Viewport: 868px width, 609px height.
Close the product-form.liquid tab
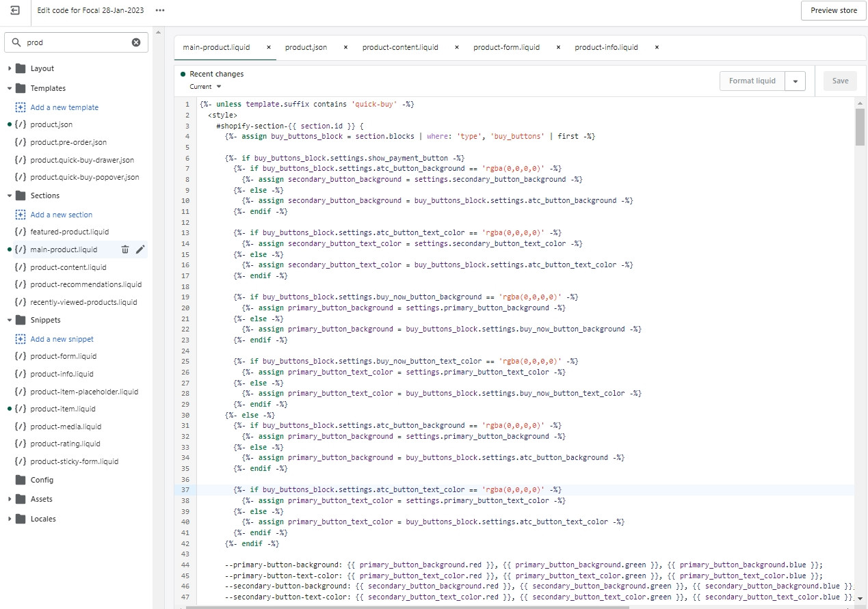point(558,47)
